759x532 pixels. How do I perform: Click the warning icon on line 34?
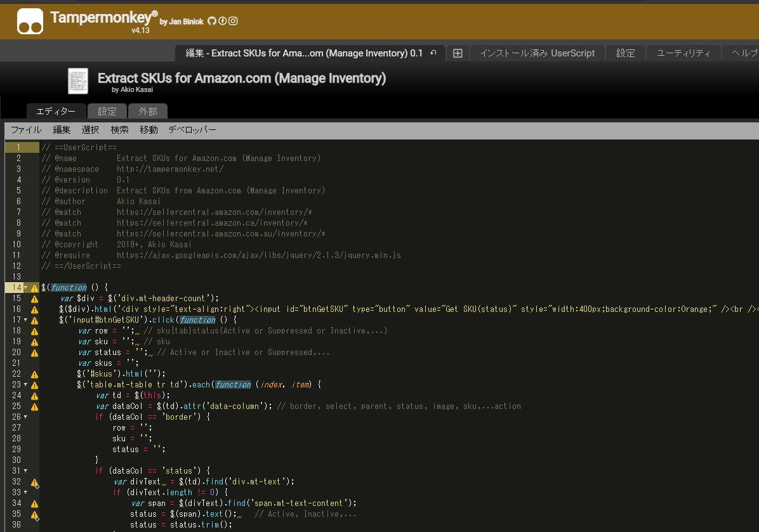coord(34,503)
